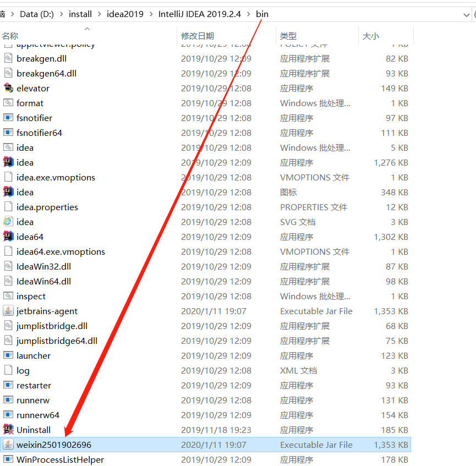Click the format batch file icon
This screenshot has height=466, width=476.
click(x=8, y=103)
